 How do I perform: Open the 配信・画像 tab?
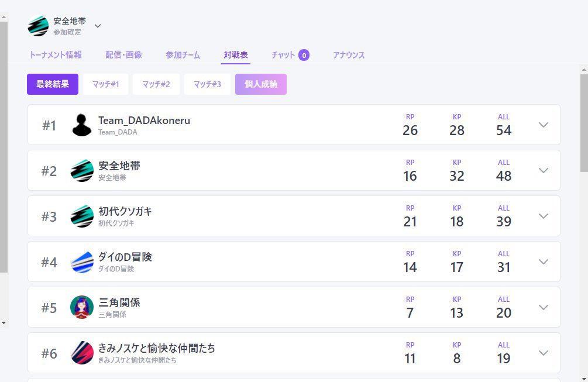[123, 55]
